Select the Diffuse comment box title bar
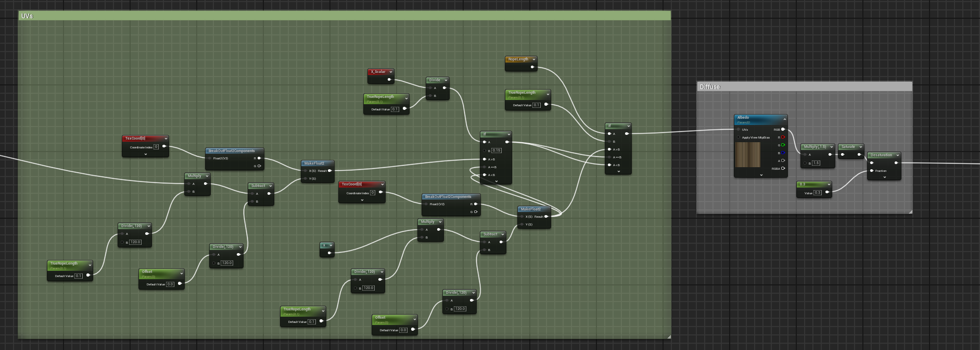The height and width of the screenshot is (350, 980). (x=804, y=86)
